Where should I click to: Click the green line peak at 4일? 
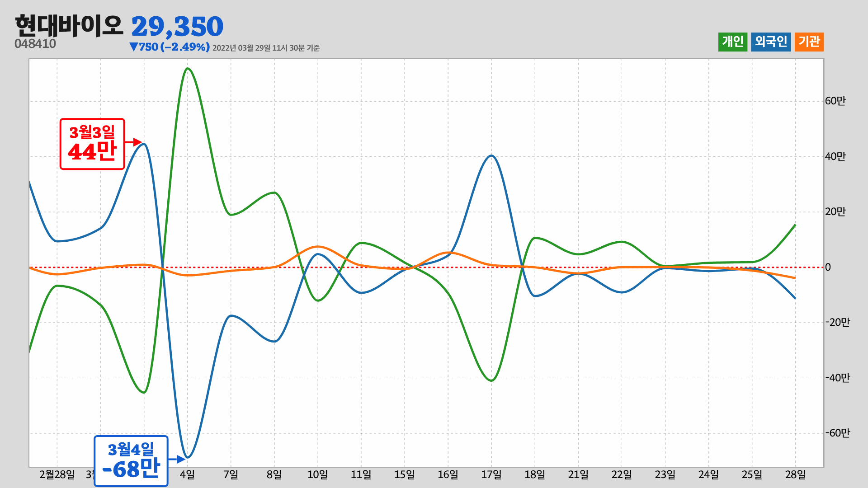(187, 69)
